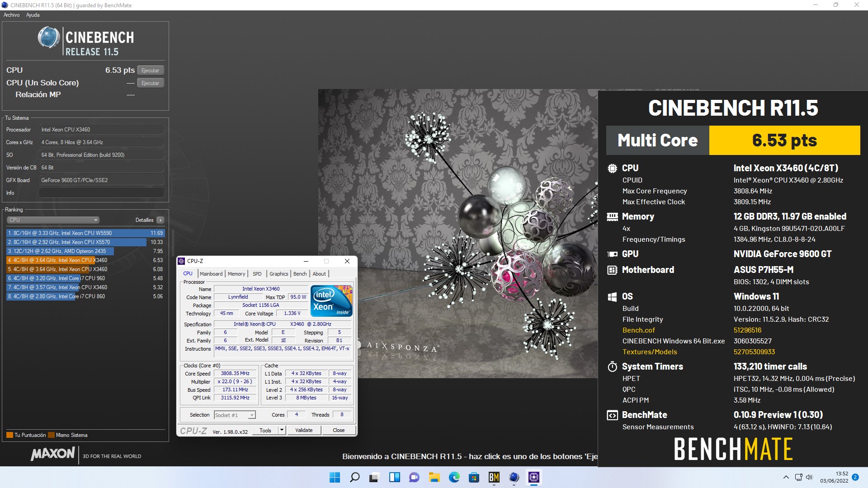The height and width of the screenshot is (488, 868).
Task: Run the CPU multi-core test with Ejecutar
Action: (x=151, y=70)
